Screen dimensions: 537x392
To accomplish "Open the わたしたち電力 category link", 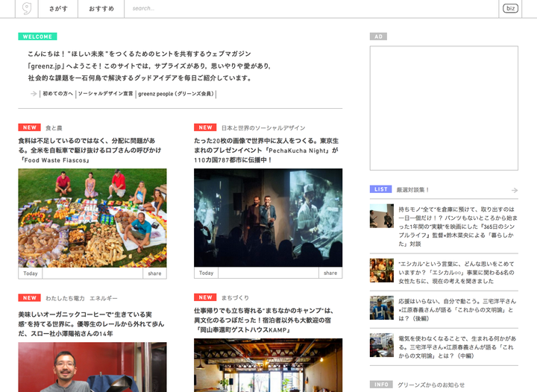I will point(65,298).
